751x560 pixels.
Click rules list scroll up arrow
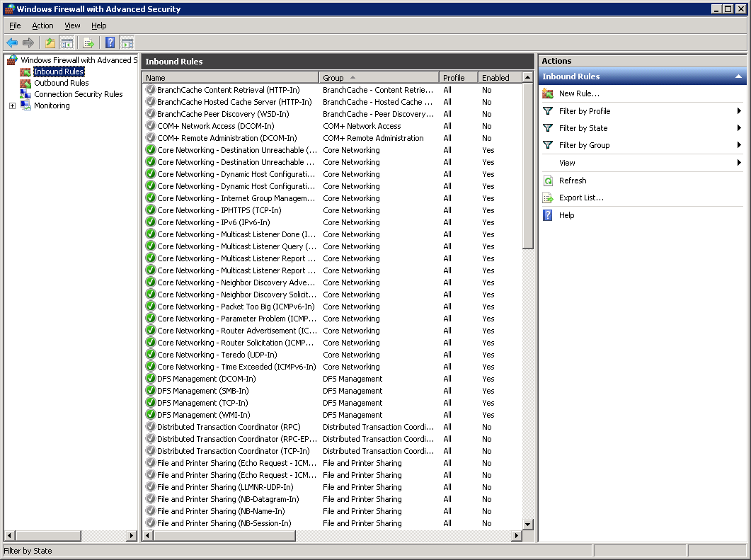pos(527,77)
